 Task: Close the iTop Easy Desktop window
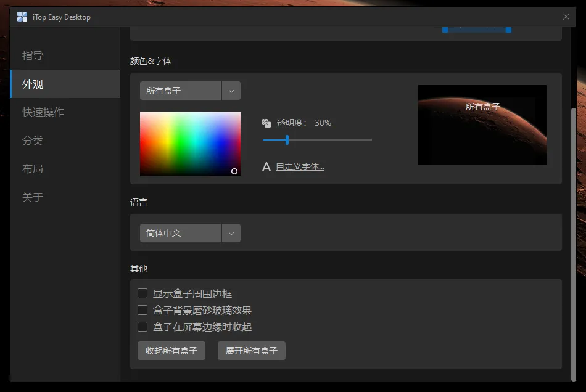coord(566,17)
